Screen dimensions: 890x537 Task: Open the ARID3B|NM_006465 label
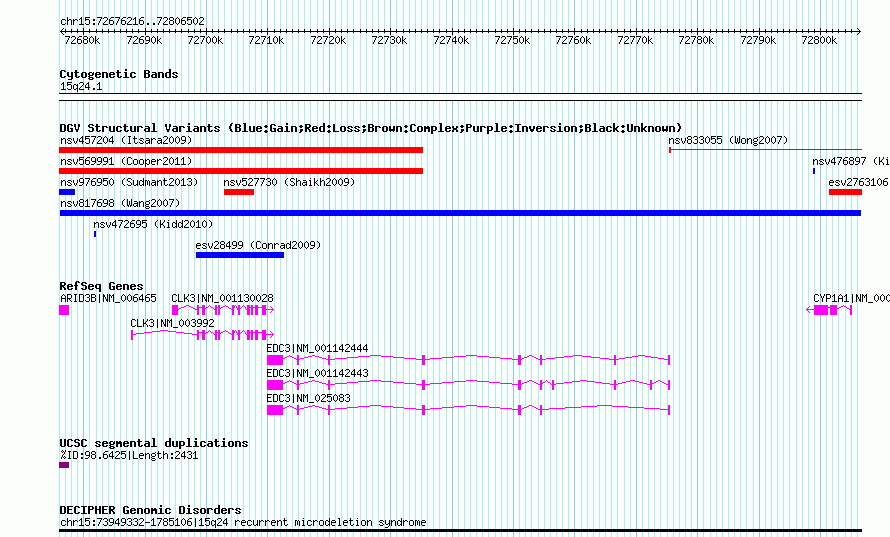pyautogui.click(x=108, y=298)
